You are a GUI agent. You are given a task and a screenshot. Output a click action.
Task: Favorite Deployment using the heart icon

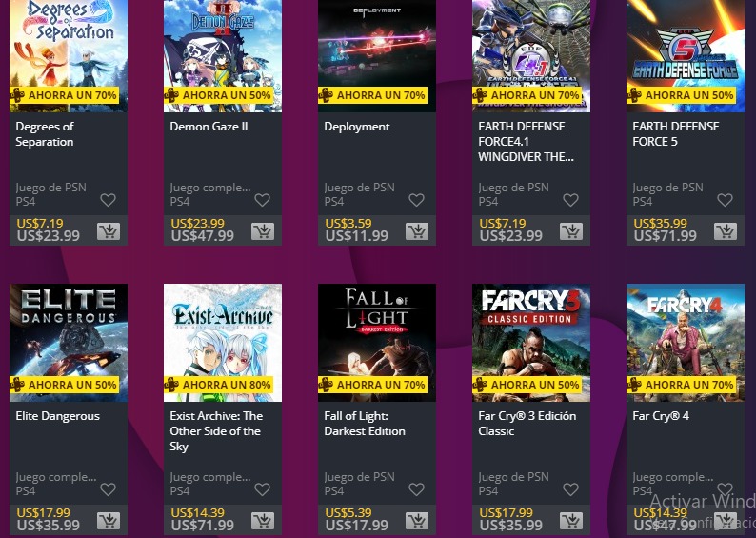click(x=417, y=200)
